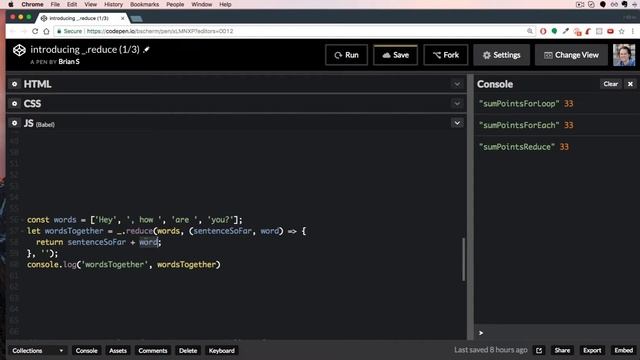Click the red YouTube extension icon
This screenshot has height=360, width=640.
pyautogui.click(x=611, y=31)
